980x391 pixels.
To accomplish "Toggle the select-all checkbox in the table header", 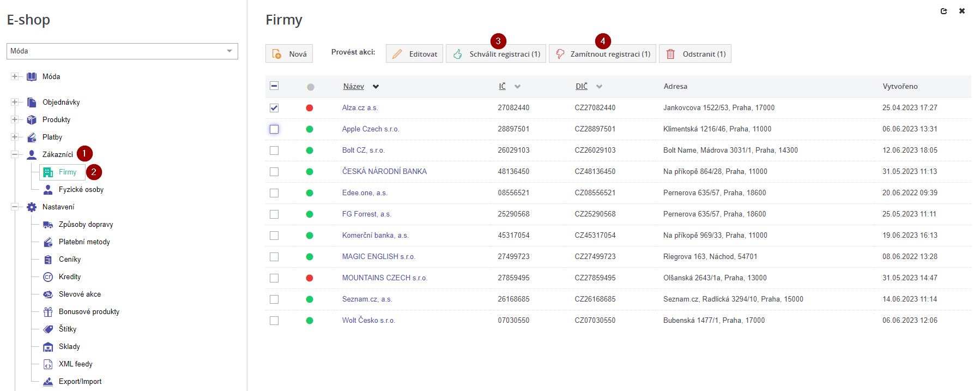I will coord(274,86).
